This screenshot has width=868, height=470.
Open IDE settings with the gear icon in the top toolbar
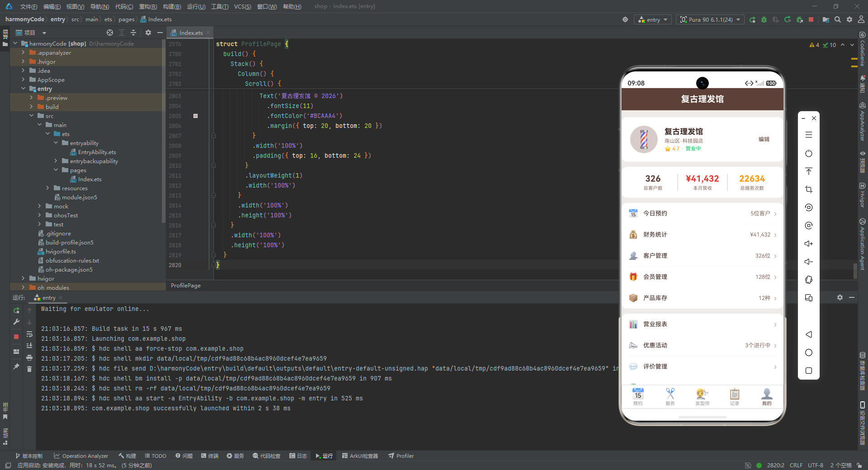coord(849,20)
